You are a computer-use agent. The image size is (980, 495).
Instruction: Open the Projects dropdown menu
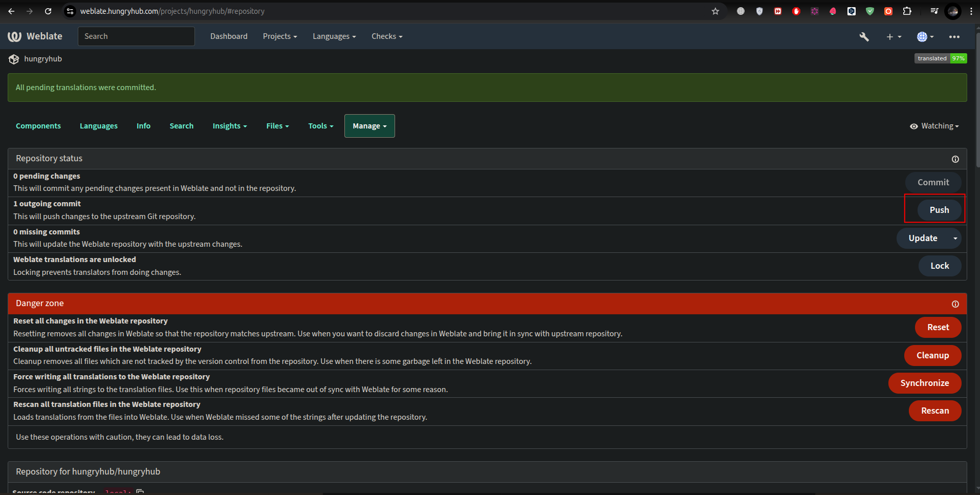tap(279, 36)
